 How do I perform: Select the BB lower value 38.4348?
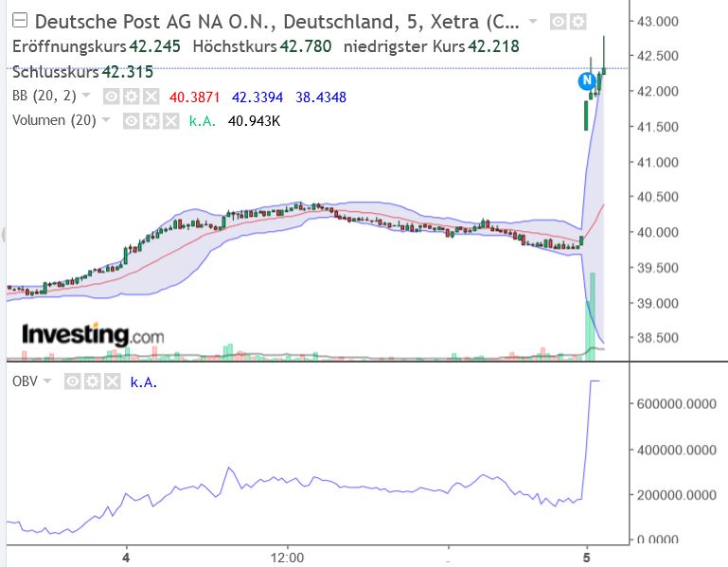[321, 97]
